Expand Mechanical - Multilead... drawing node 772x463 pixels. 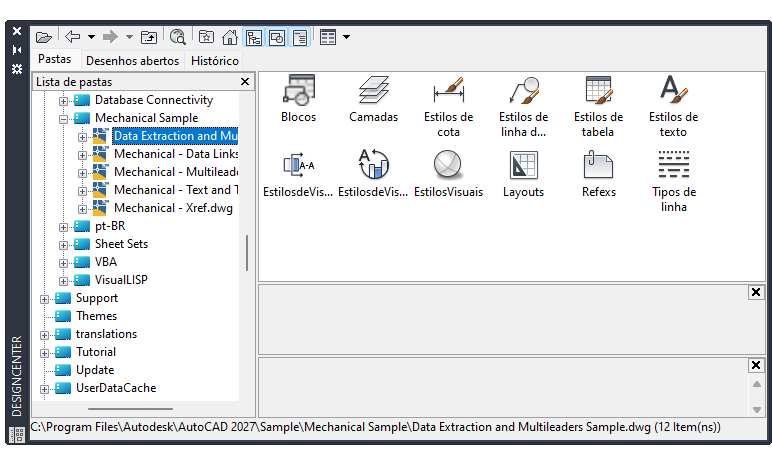[x=82, y=173]
